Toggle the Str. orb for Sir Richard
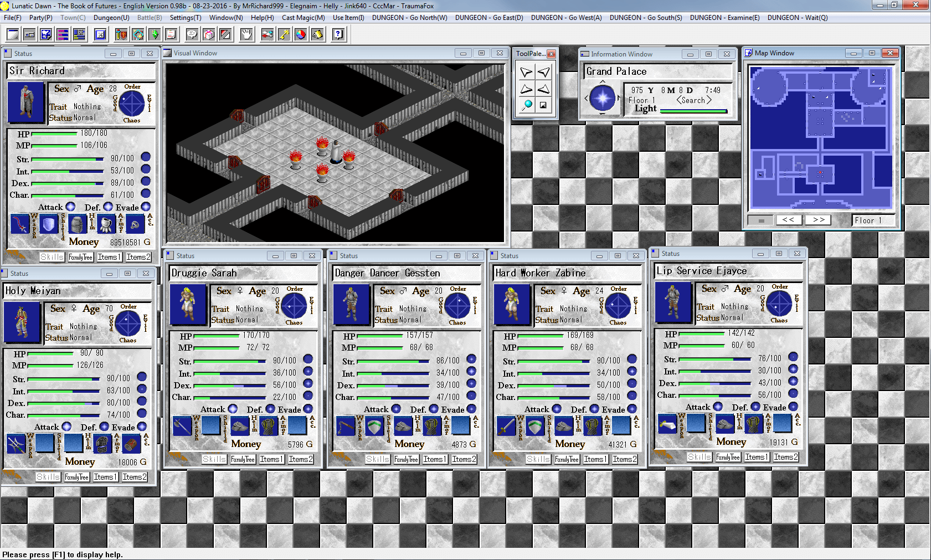 pos(146,157)
